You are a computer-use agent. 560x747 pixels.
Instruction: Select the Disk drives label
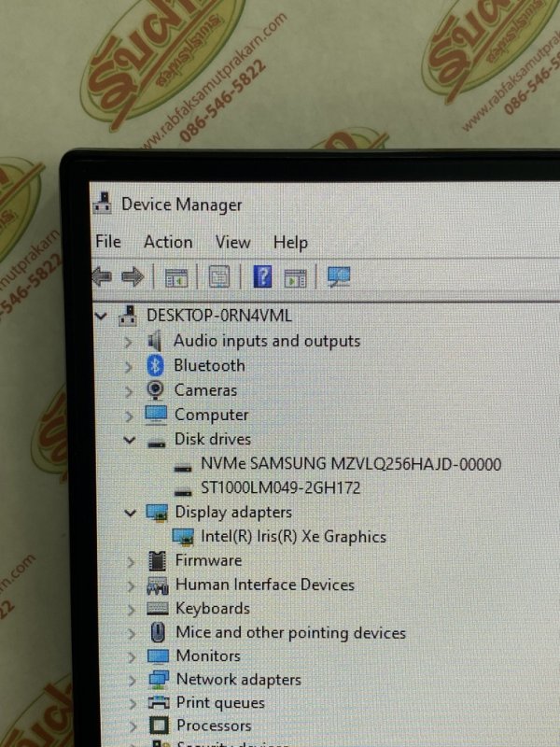(213, 439)
